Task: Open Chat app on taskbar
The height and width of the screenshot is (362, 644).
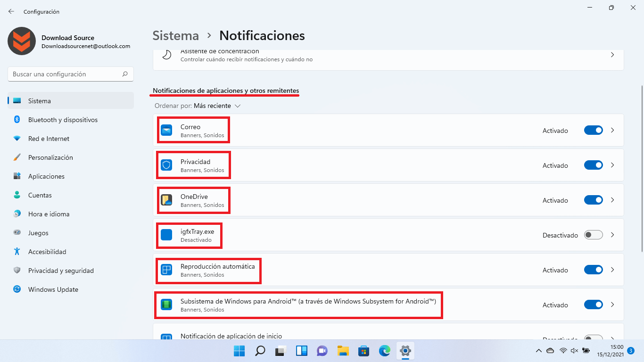Action: click(322, 351)
